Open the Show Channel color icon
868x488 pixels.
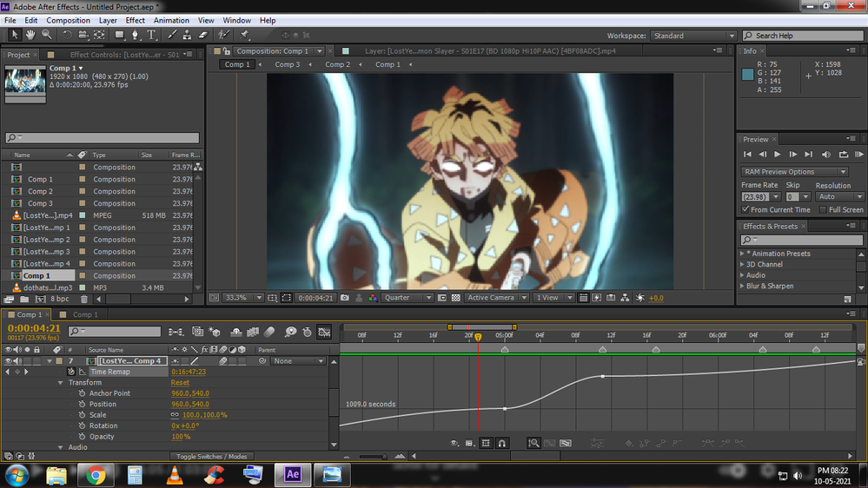tap(373, 298)
